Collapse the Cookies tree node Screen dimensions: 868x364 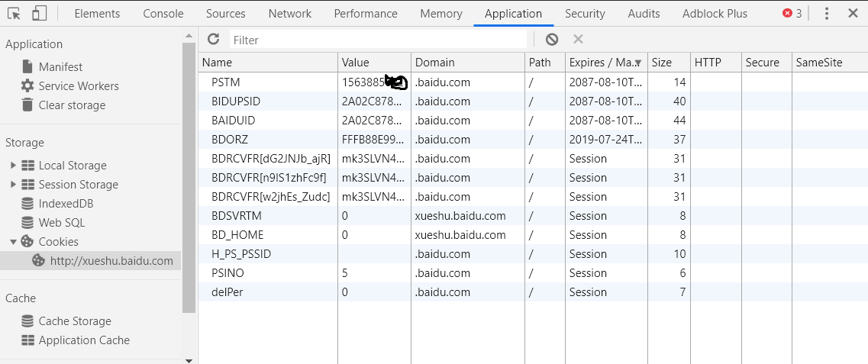pyautogui.click(x=13, y=242)
